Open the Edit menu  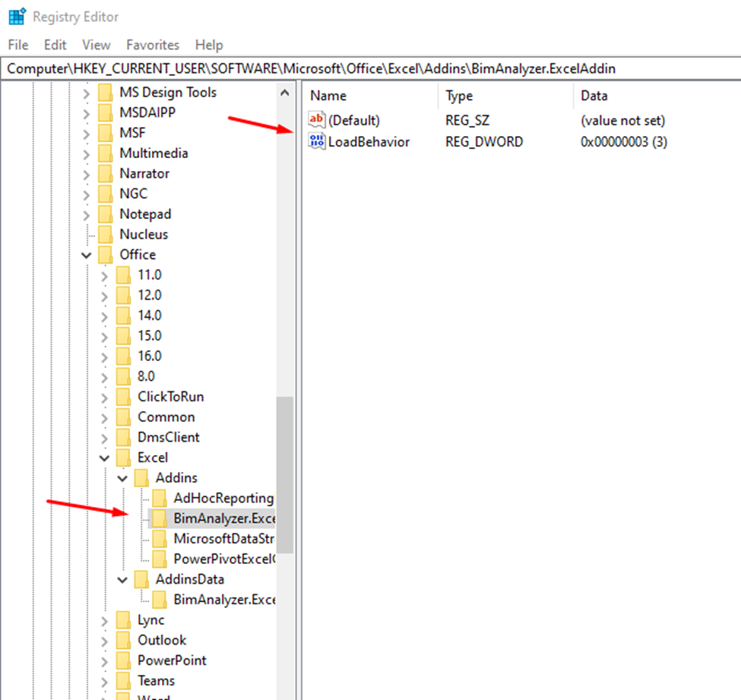coord(55,45)
